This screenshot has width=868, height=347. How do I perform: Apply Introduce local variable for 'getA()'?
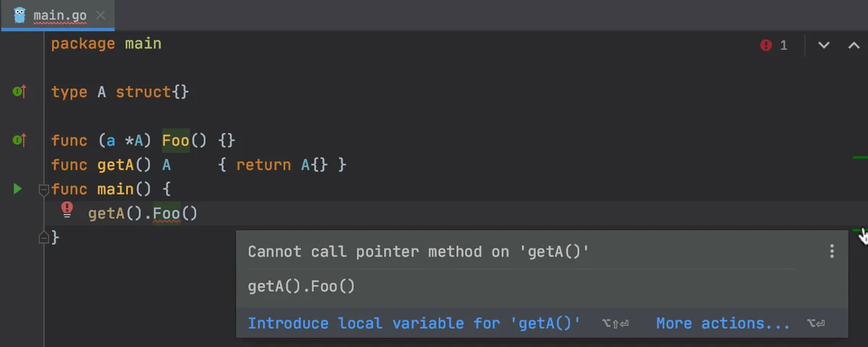click(x=414, y=323)
